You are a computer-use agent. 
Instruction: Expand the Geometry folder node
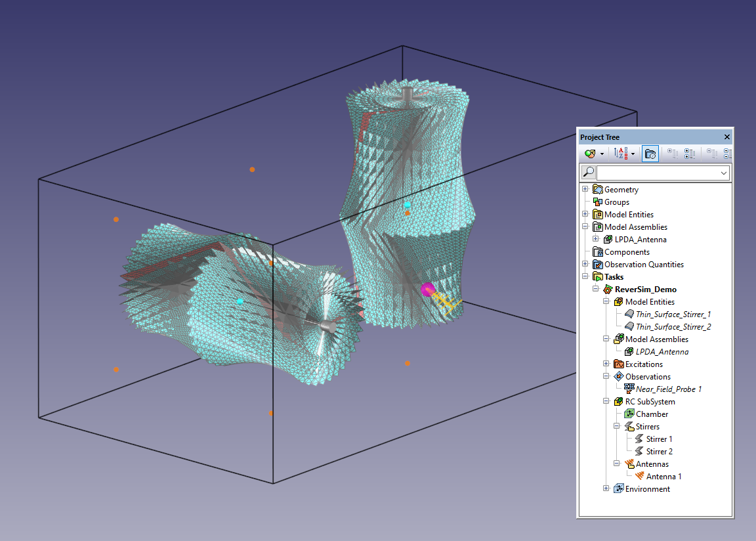click(585, 190)
